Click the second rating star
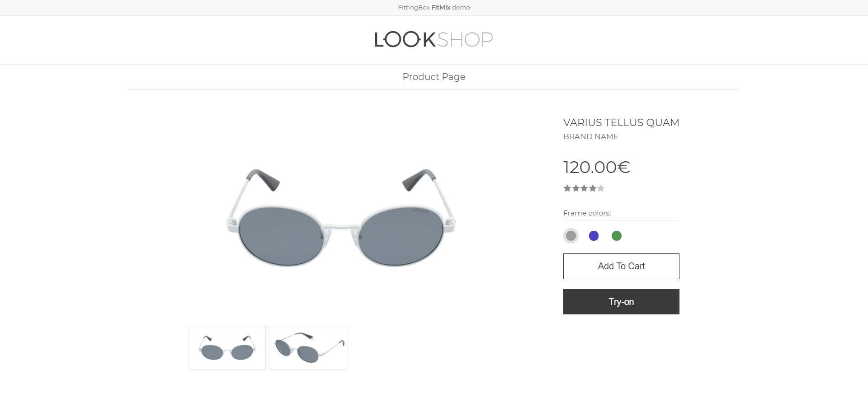 click(576, 188)
